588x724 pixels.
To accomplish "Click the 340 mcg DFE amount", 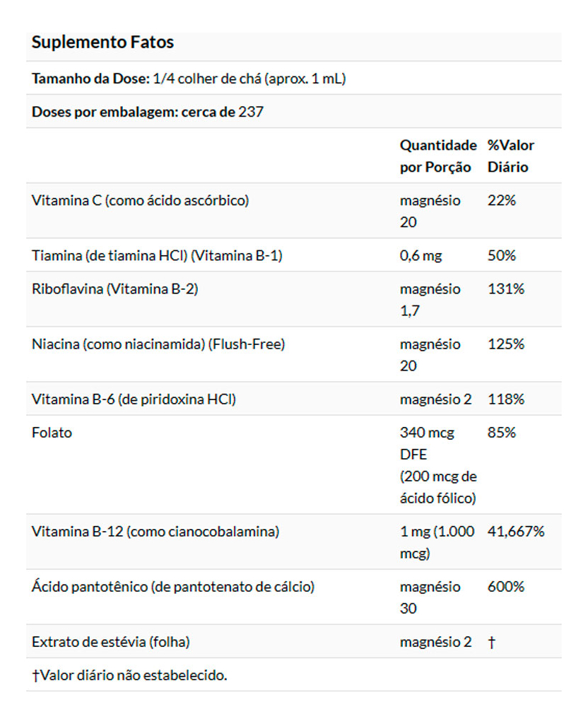I will point(427,443).
